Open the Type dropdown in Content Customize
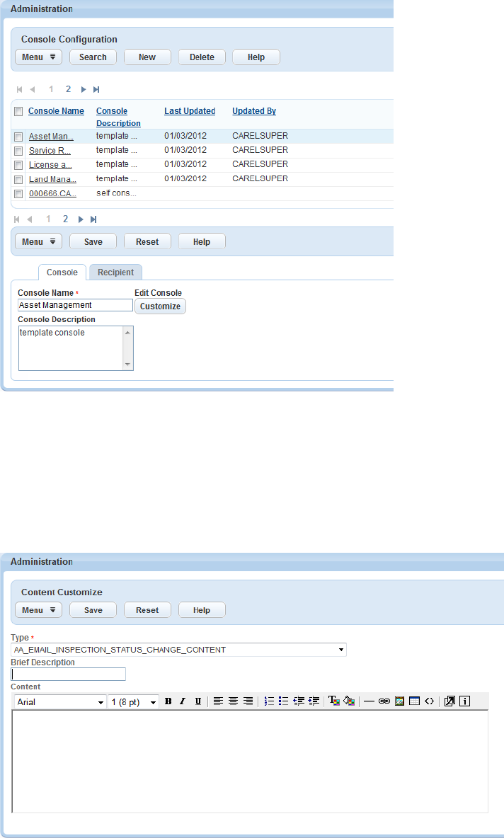Viewport: 504px width, 838px height. [x=178, y=650]
